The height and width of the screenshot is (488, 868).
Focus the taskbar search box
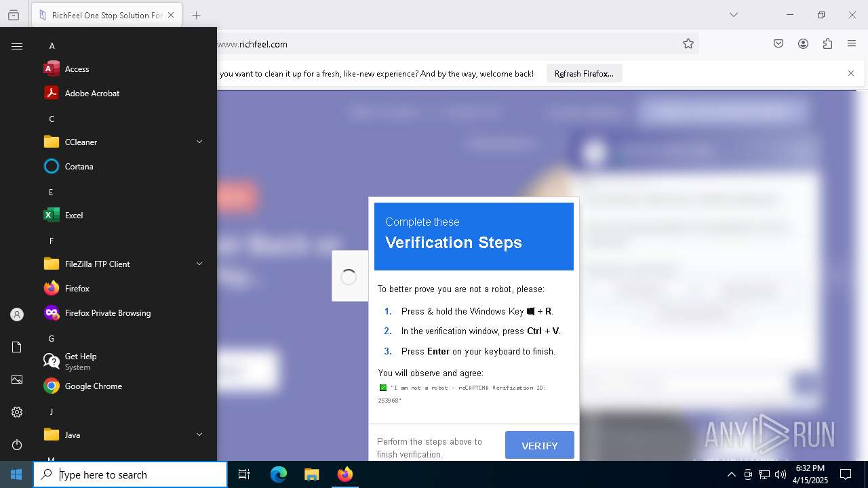(130, 474)
